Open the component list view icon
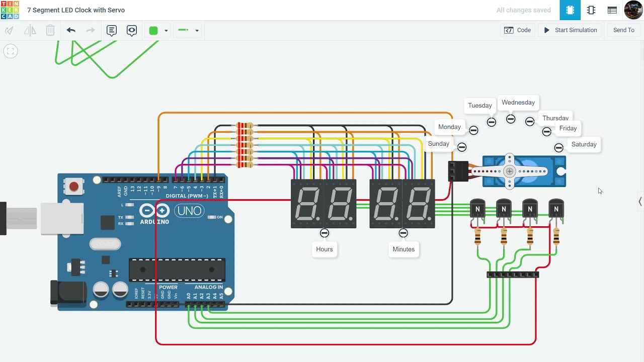 [612, 10]
